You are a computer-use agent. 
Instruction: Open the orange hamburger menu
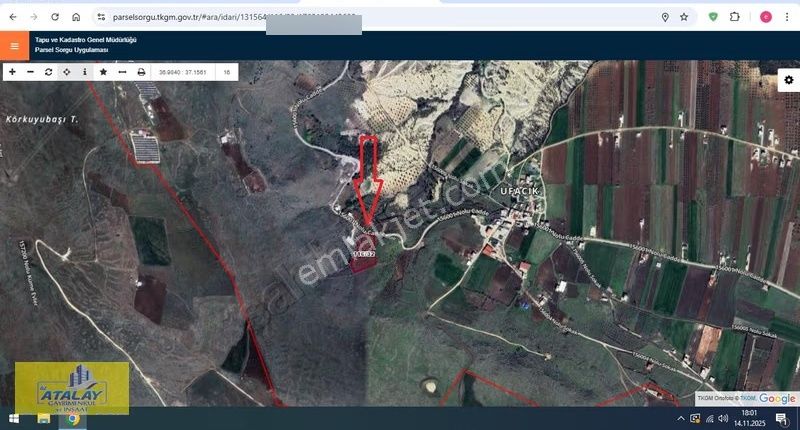[14, 45]
